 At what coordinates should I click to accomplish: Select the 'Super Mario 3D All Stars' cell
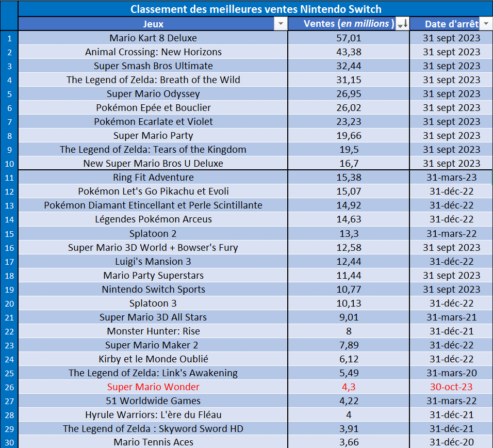[153, 317]
